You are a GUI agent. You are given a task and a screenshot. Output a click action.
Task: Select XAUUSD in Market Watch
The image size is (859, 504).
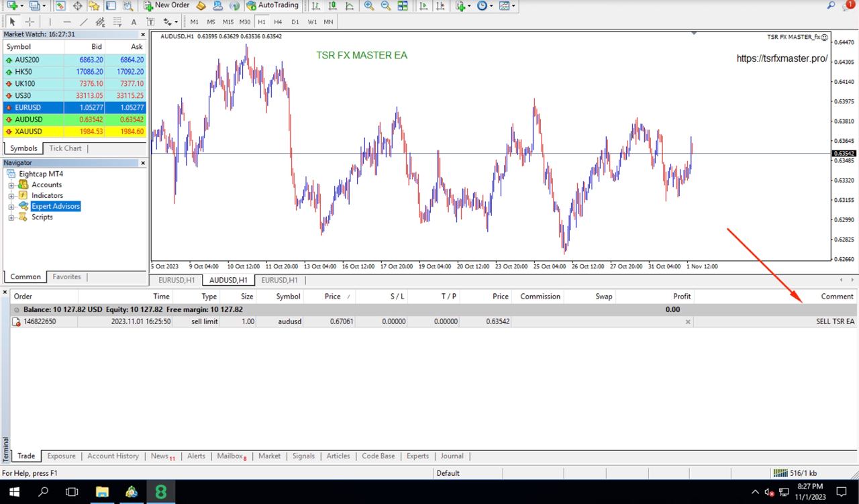click(74, 132)
